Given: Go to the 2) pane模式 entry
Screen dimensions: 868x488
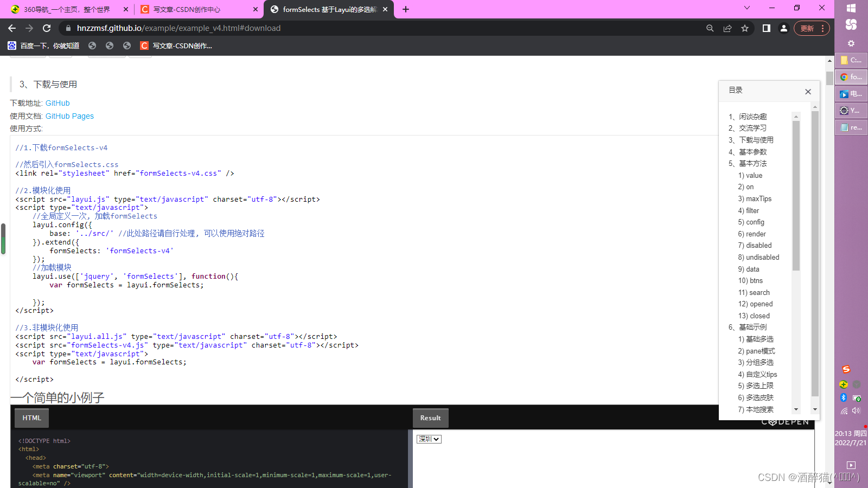Looking at the screenshot, I should (756, 351).
